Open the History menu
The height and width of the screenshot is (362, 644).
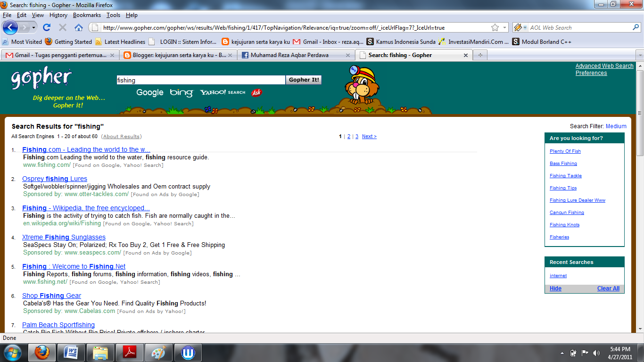58,15
